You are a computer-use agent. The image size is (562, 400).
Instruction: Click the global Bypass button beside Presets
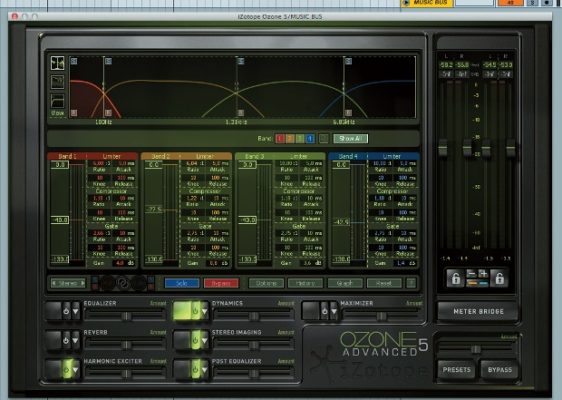click(500, 370)
